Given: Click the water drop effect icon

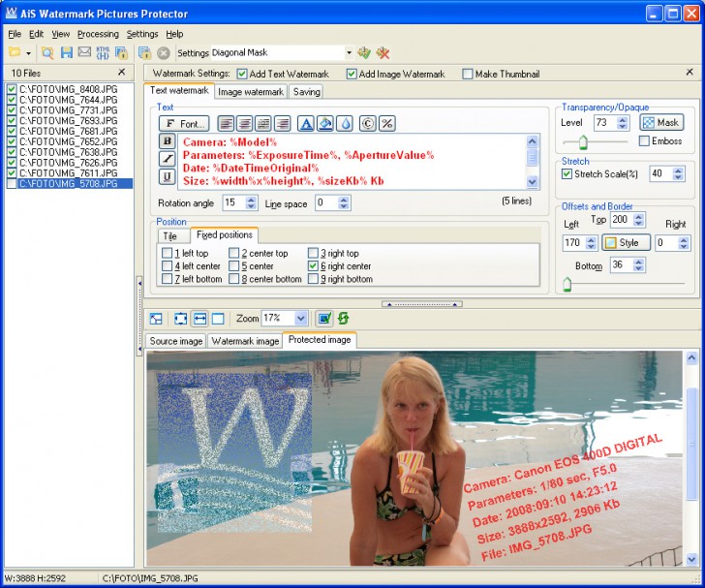Looking at the screenshot, I should pyautogui.click(x=345, y=123).
